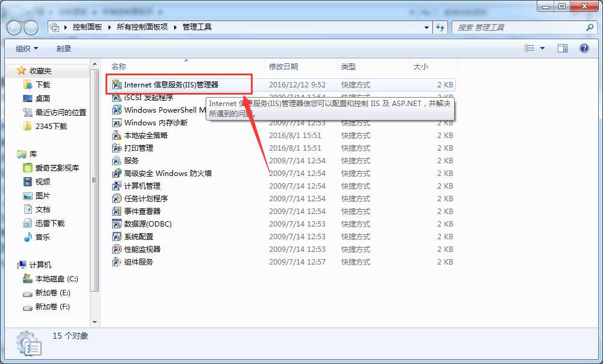Sort by the 名称 column header
Viewport: 603px width, 364px height.
tap(119, 66)
